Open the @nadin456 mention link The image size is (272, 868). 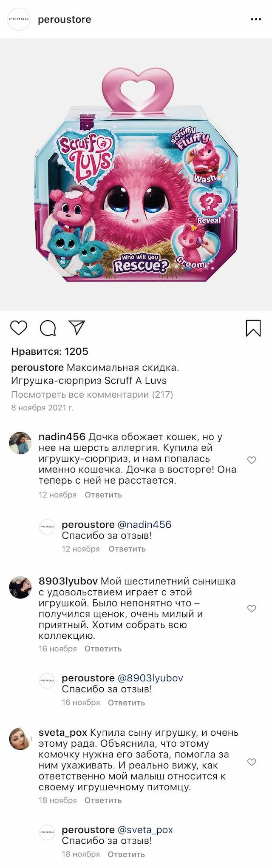tap(144, 524)
